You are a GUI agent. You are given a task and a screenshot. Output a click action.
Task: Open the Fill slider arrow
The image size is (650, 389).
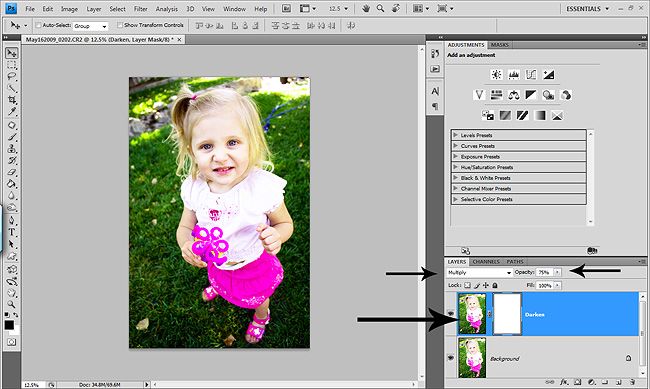[558, 285]
